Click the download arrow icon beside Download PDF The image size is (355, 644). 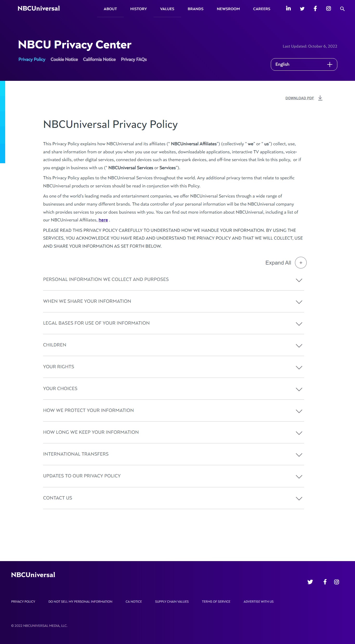click(320, 98)
